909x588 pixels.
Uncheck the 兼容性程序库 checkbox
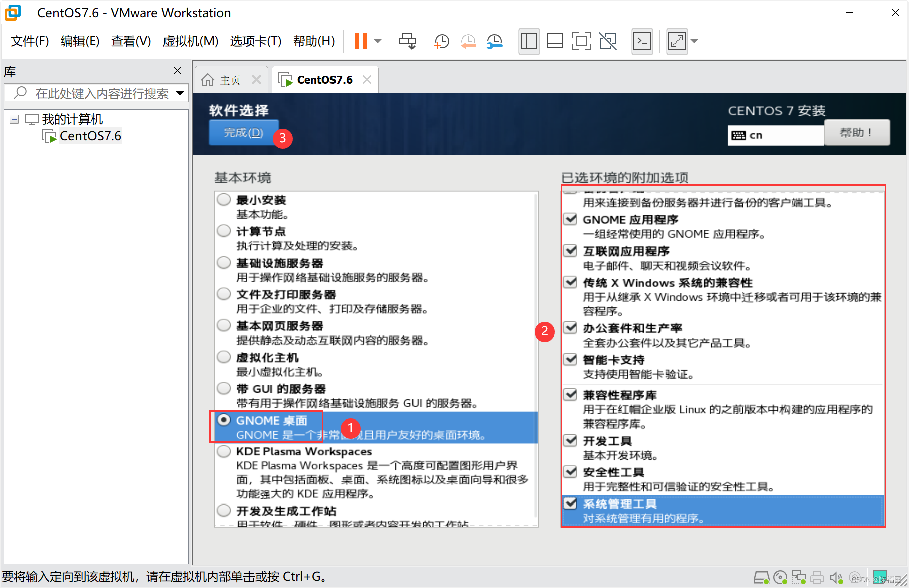tap(570, 395)
